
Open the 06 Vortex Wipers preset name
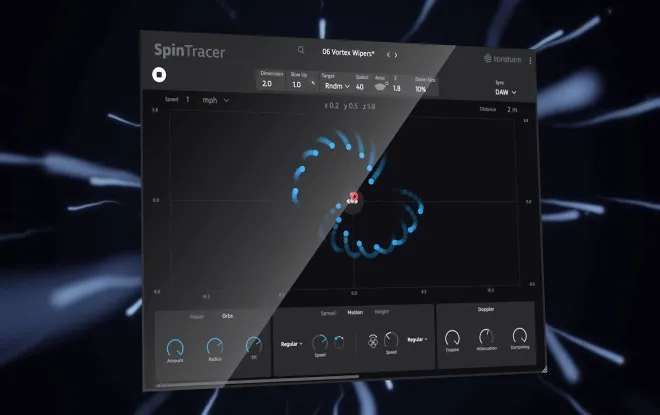pyautogui.click(x=348, y=53)
